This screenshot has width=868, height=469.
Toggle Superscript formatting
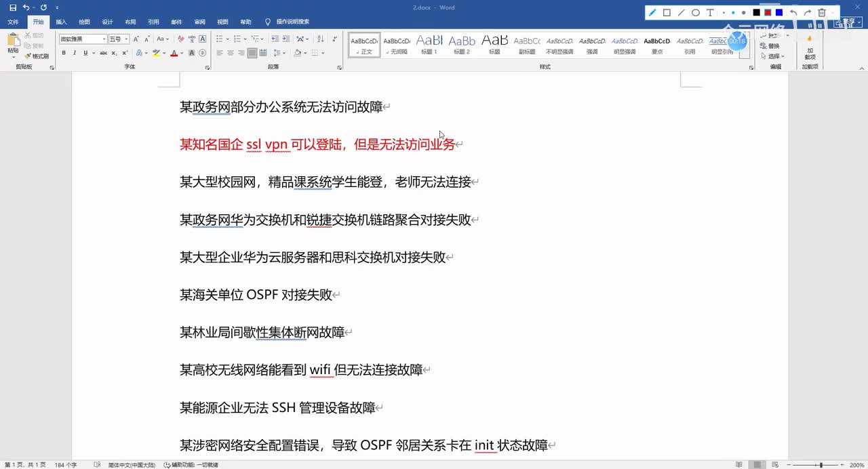click(123, 53)
